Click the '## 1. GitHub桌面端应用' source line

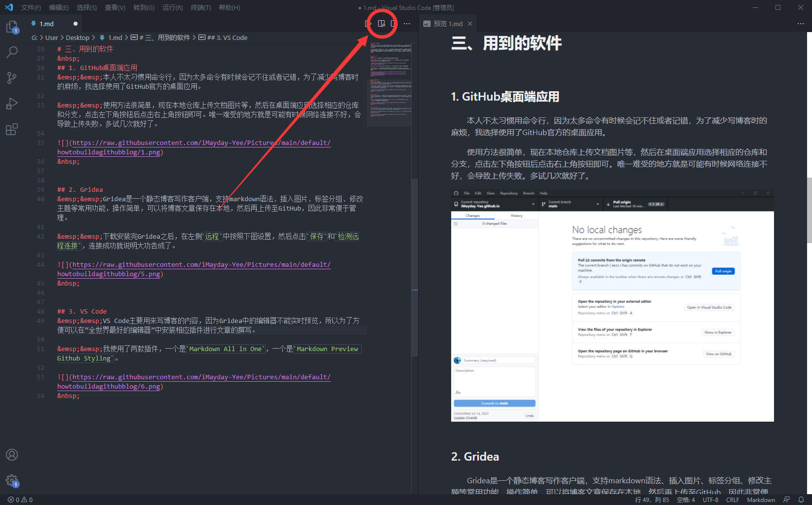97,68
